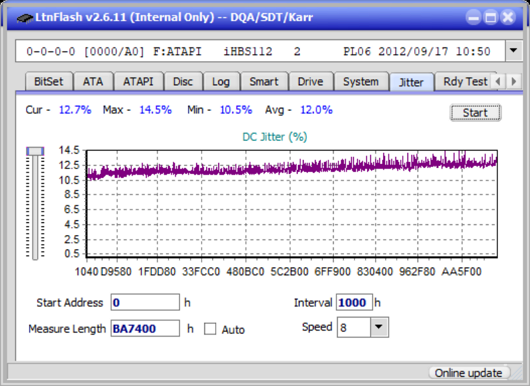Viewport: 530px width, 386px height.
Task: Expand the Speed dropdown
Action: coord(379,327)
